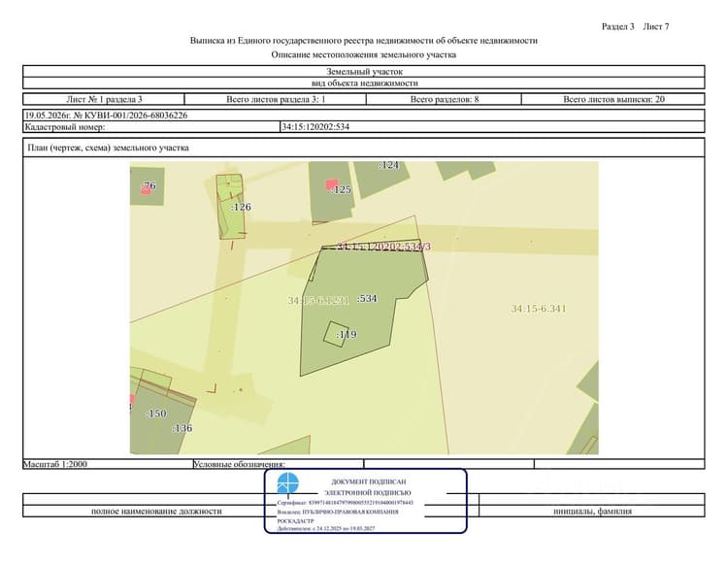This screenshot has height=563, width=728.
Task: Select the square outline of parcel :119
Action: tap(336, 334)
